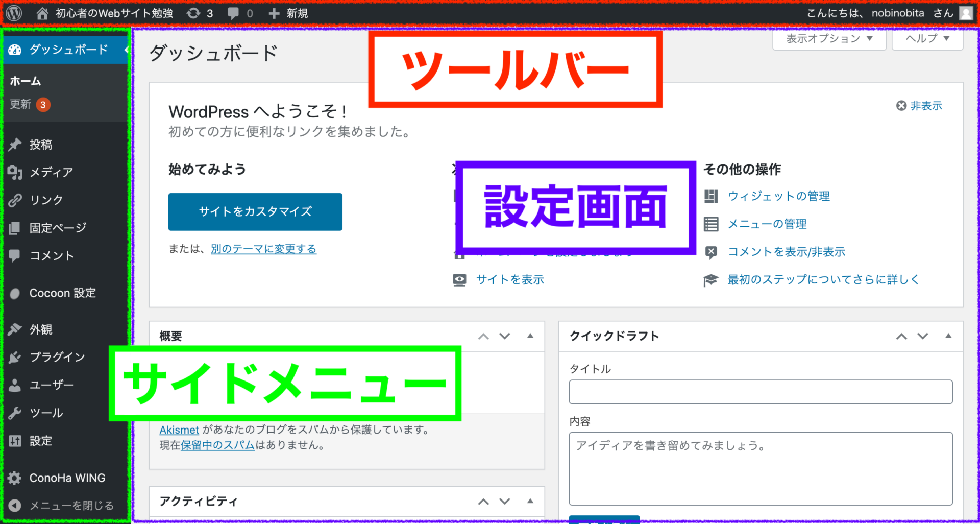Toggle the クイックドラフト panel collapse triangle
The width and height of the screenshot is (980, 524).
948,336
